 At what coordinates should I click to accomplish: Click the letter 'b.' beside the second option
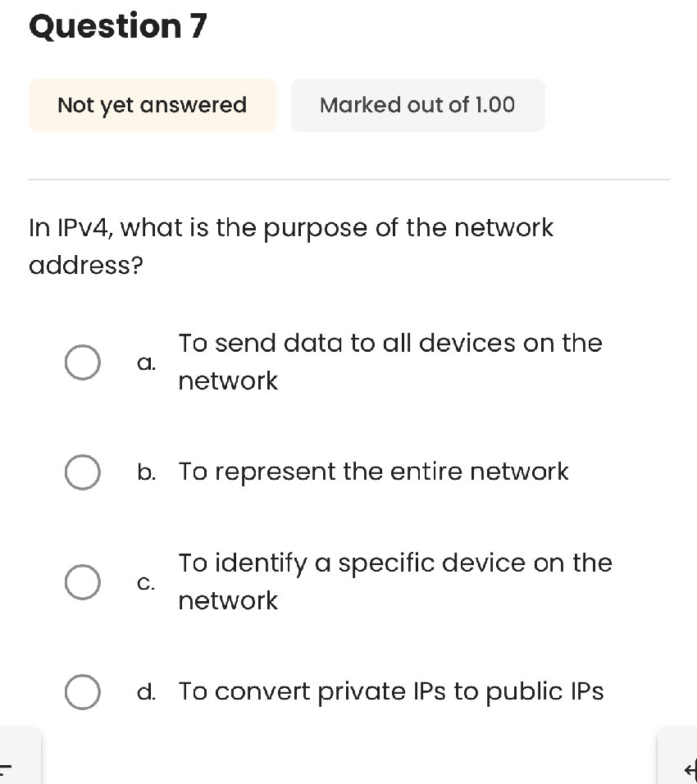[147, 472]
